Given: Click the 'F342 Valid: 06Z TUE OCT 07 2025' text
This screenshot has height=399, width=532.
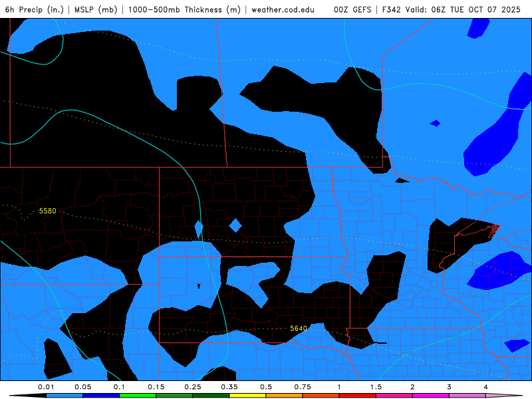Looking at the screenshot, I should click(x=452, y=9).
